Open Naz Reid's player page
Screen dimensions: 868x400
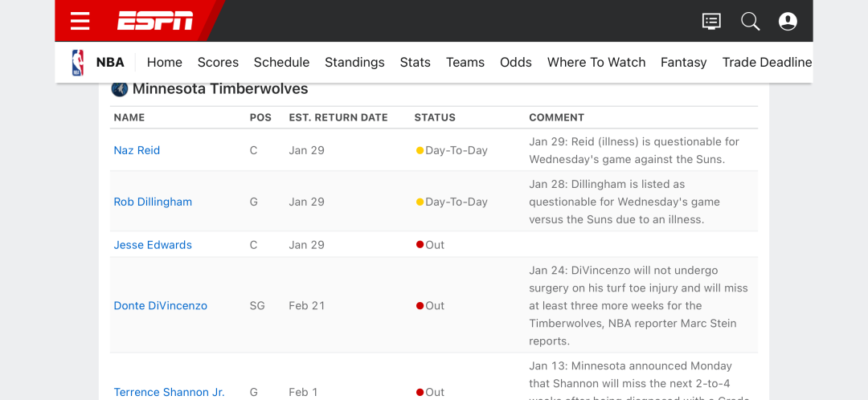pos(137,150)
